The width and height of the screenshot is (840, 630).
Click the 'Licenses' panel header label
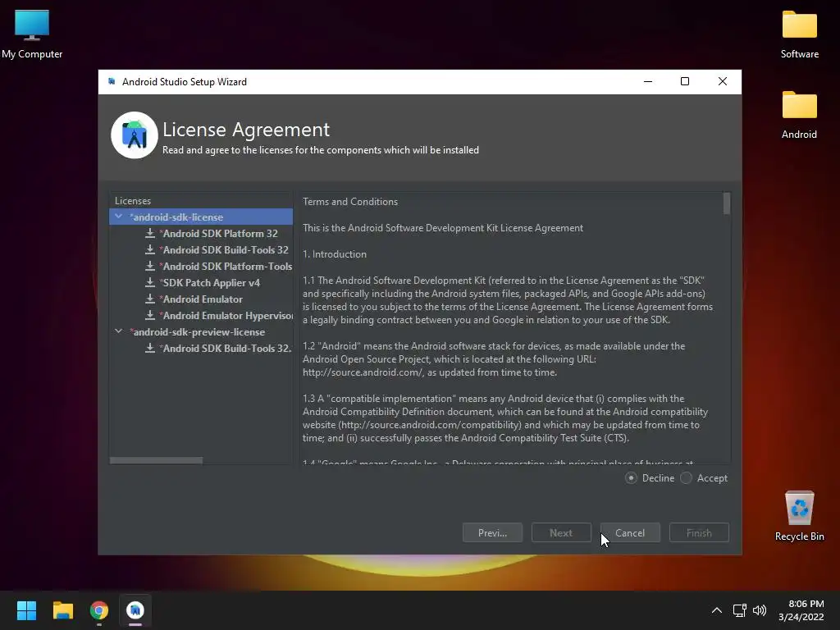[133, 201]
